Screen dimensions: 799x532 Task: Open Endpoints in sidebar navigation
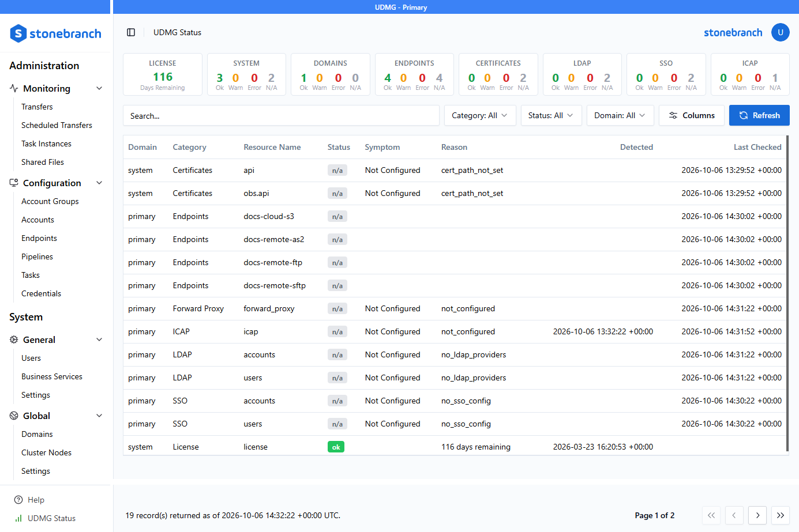click(x=39, y=238)
